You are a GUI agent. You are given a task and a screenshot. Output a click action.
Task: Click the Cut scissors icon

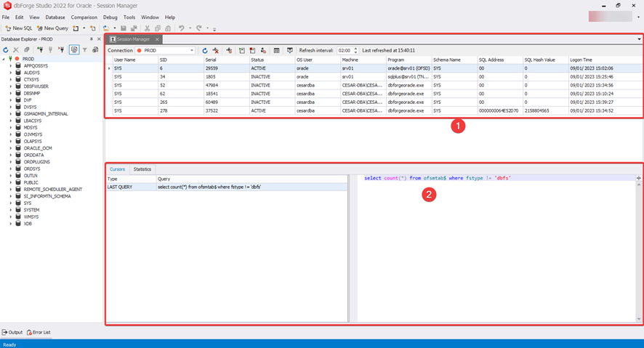pos(147,28)
